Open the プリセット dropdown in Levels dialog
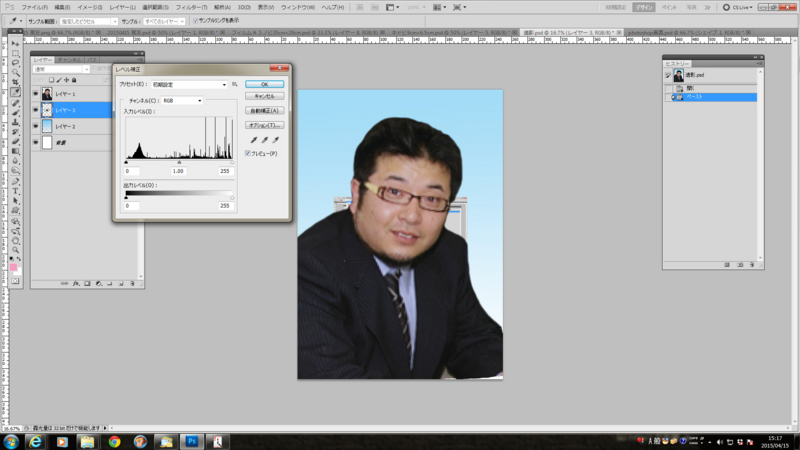 click(x=189, y=84)
